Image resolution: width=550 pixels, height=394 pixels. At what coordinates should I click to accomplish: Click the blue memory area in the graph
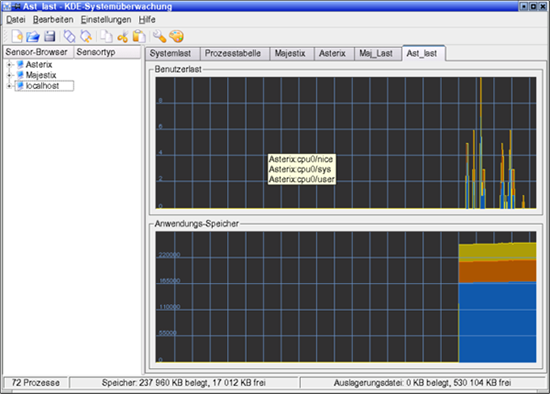click(497, 323)
